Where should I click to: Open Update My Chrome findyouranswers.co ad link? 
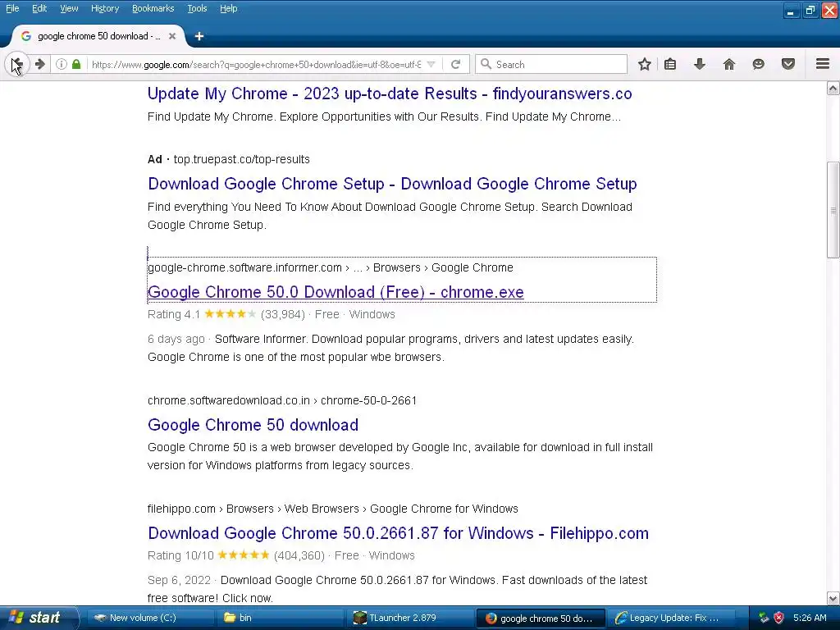(x=390, y=94)
